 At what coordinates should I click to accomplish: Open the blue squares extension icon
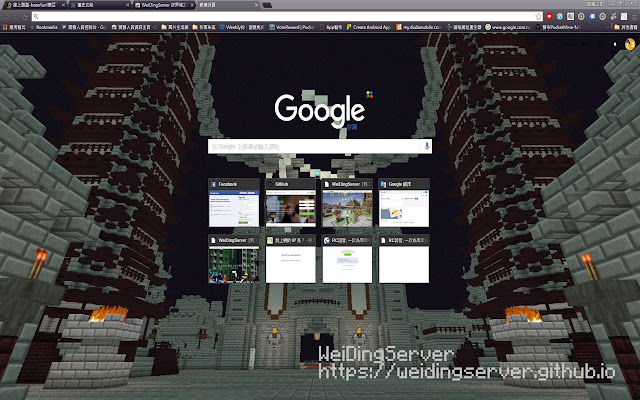click(592, 17)
